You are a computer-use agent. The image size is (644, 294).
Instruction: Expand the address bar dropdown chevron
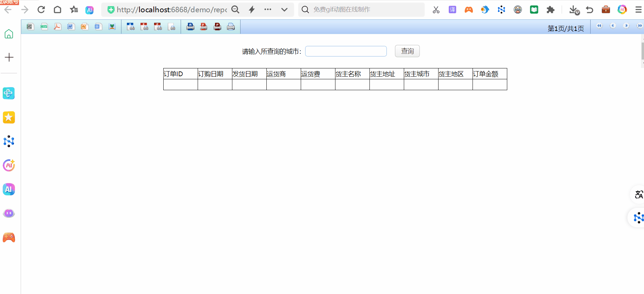284,10
